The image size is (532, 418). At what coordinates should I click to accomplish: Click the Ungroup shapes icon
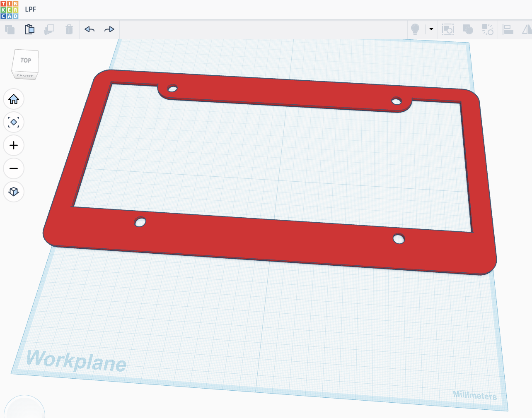tap(488, 29)
